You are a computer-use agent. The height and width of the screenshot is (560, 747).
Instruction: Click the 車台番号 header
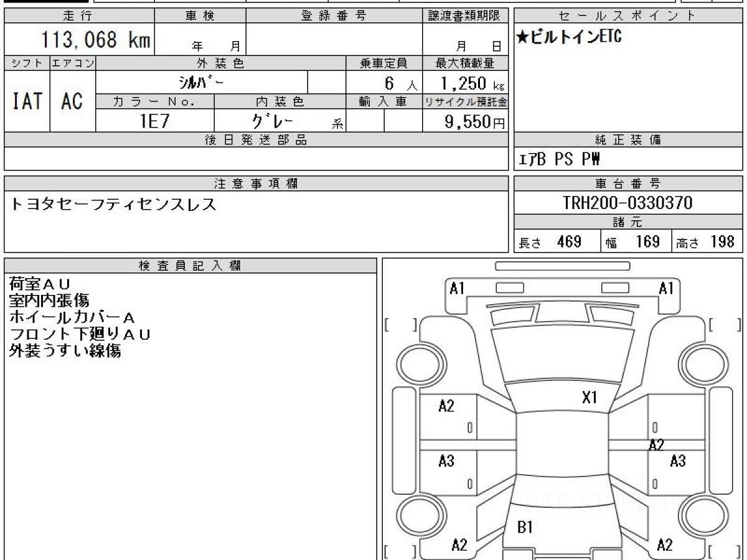(628, 184)
